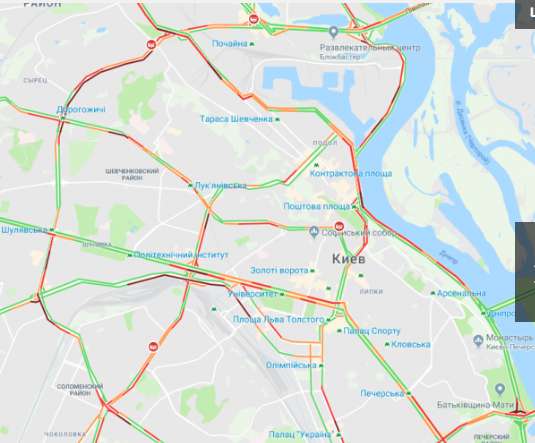Click road closure icon left of Развлекательный центр pin
The width and height of the screenshot is (535, 443).
(253, 19)
